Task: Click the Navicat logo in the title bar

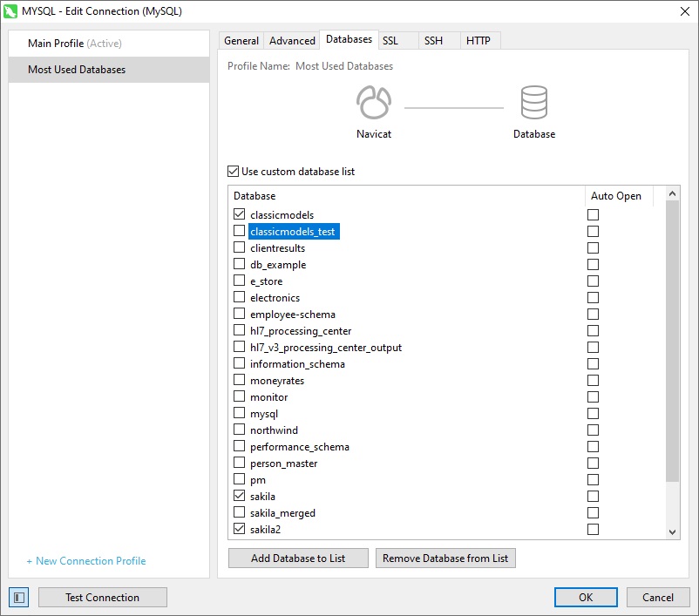Action: click(11, 12)
